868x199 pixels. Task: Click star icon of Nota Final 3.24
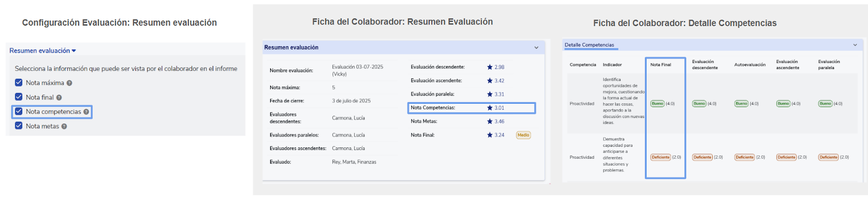coord(490,135)
